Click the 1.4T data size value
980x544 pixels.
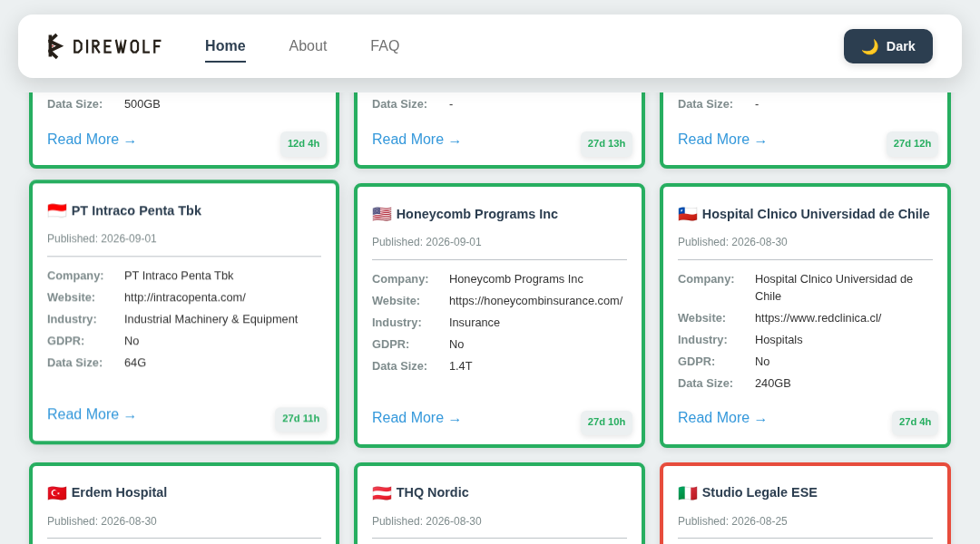point(461,366)
